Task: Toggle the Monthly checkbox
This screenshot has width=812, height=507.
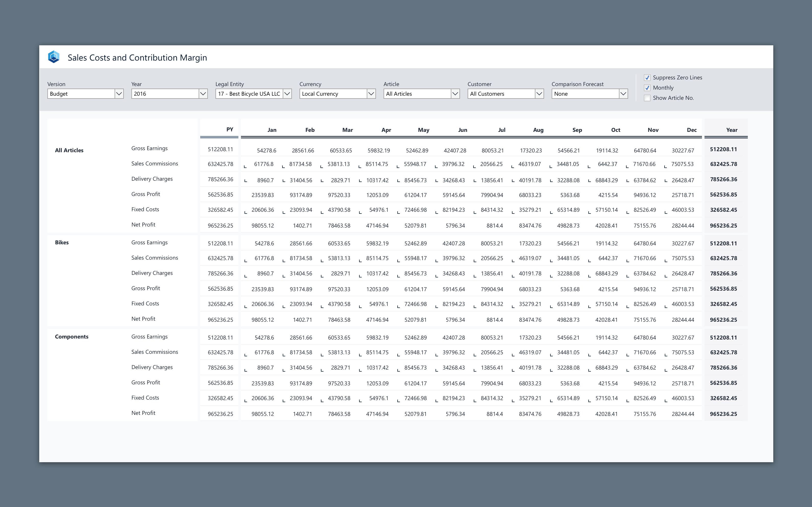Action: click(647, 88)
